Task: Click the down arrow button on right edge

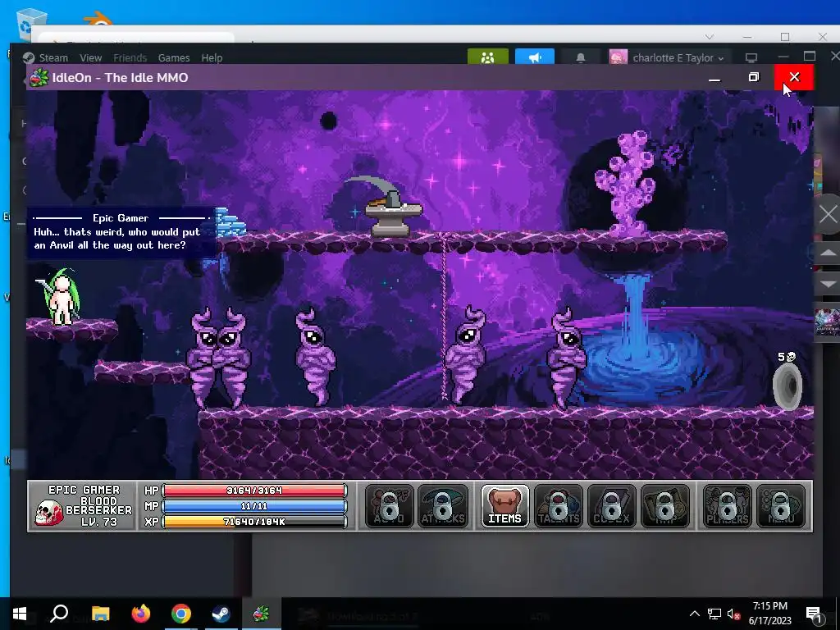Action: pyautogui.click(x=828, y=283)
